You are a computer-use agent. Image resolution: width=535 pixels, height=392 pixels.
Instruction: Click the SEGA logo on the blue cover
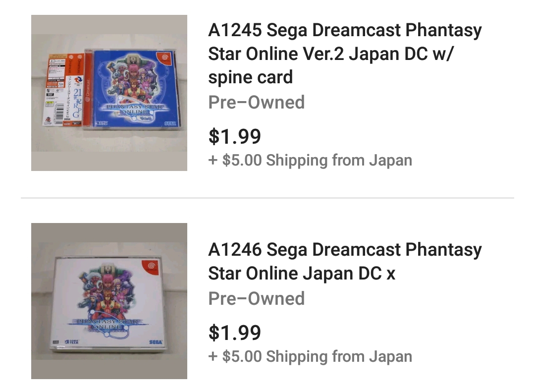point(170,123)
